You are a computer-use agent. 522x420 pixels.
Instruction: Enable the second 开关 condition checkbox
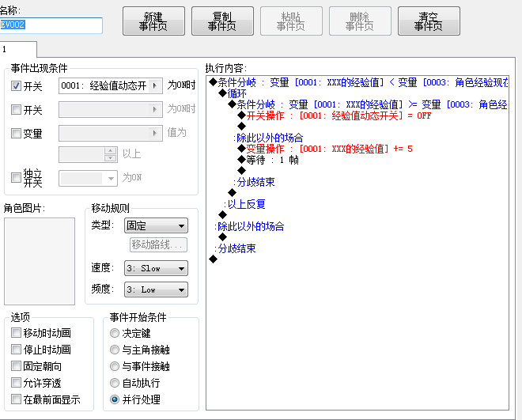click(x=16, y=109)
